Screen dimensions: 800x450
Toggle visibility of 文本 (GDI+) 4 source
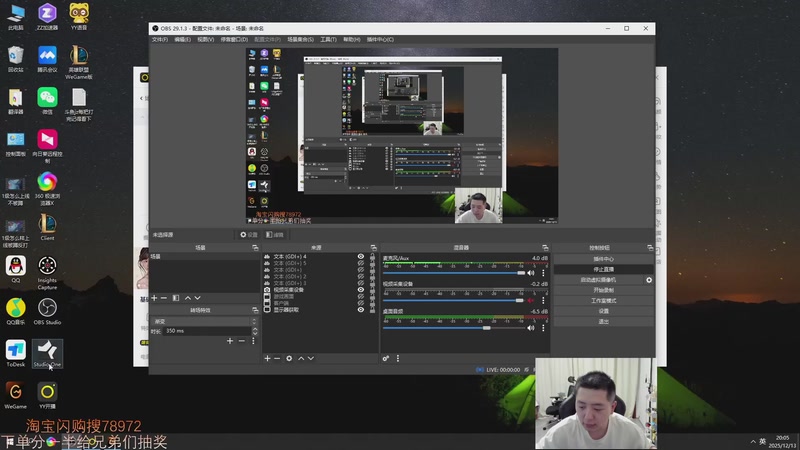(x=361, y=257)
